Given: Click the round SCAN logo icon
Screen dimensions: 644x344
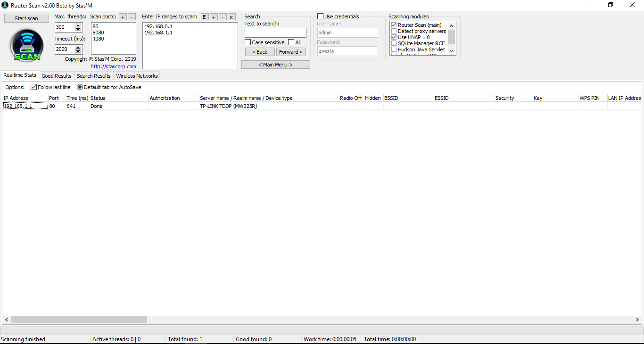Looking at the screenshot, I should coord(26,45).
